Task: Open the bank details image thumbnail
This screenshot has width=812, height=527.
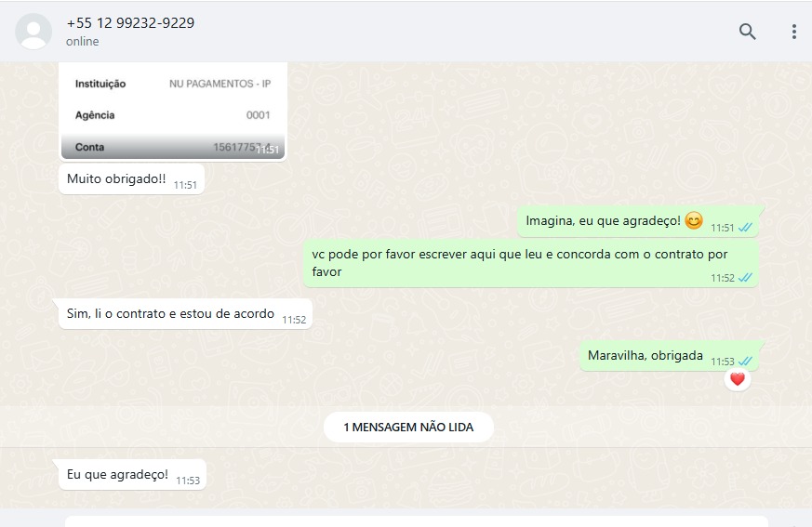Action: [173, 111]
